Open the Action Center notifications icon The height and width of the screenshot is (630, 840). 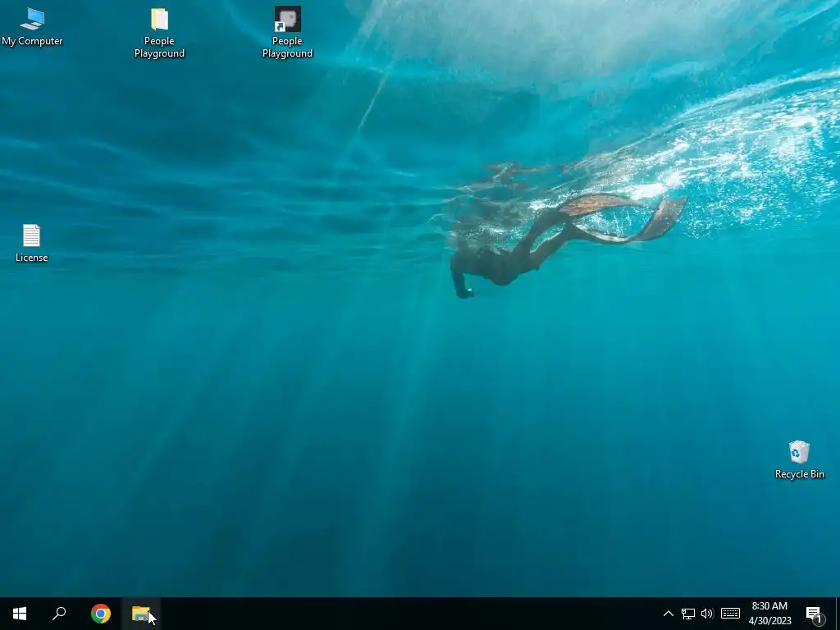(x=814, y=614)
